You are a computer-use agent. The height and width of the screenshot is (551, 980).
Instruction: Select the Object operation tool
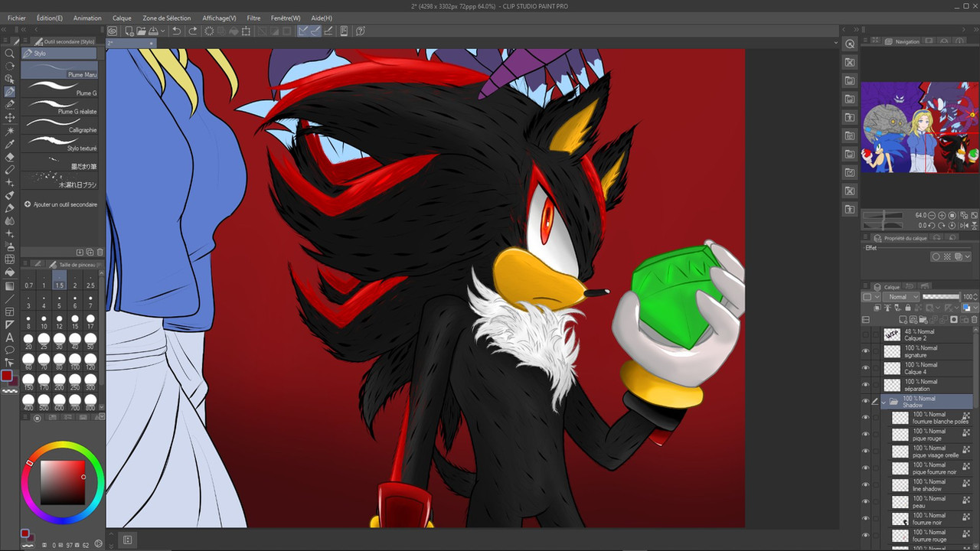pyautogui.click(x=10, y=79)
